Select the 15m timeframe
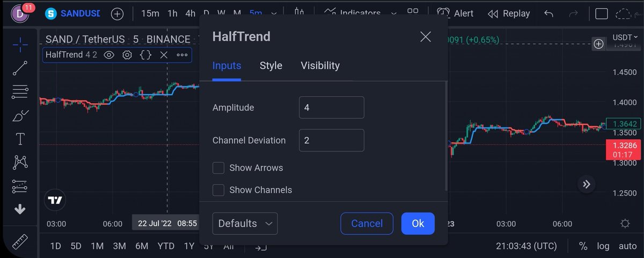 pos(150,13)
